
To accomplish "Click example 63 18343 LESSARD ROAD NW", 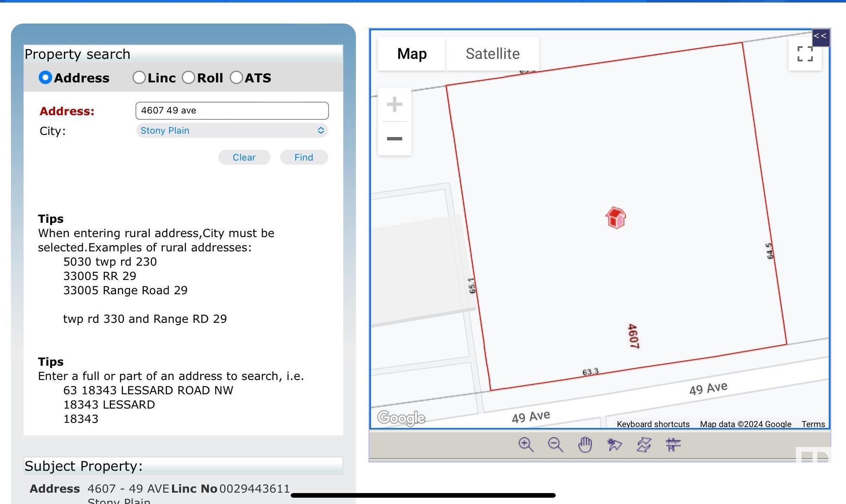I will (x=148, y=390).
